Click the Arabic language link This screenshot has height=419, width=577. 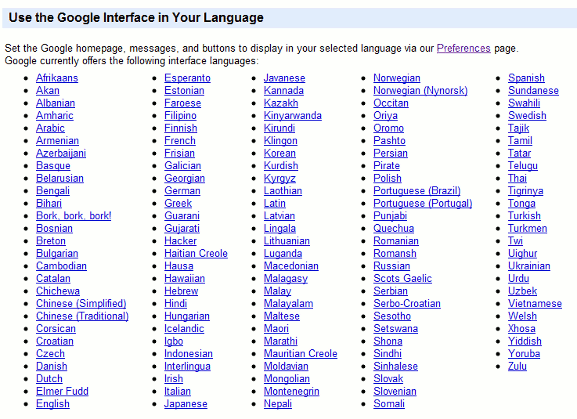(x=50, y=128)
